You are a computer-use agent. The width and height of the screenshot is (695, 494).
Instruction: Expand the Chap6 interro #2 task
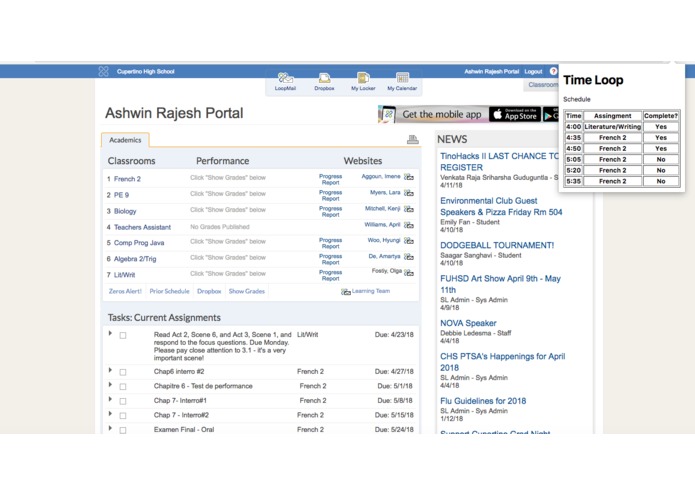[110, 370]
